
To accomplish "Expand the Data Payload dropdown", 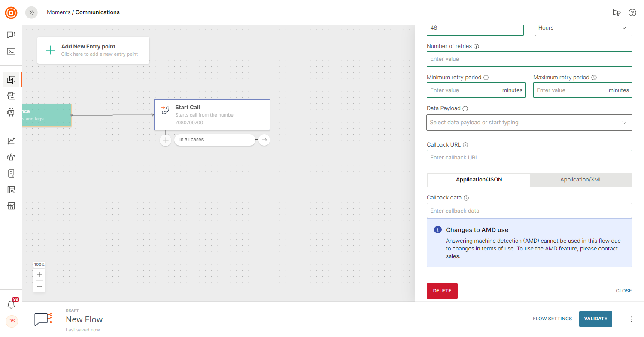I will point(529,123).
